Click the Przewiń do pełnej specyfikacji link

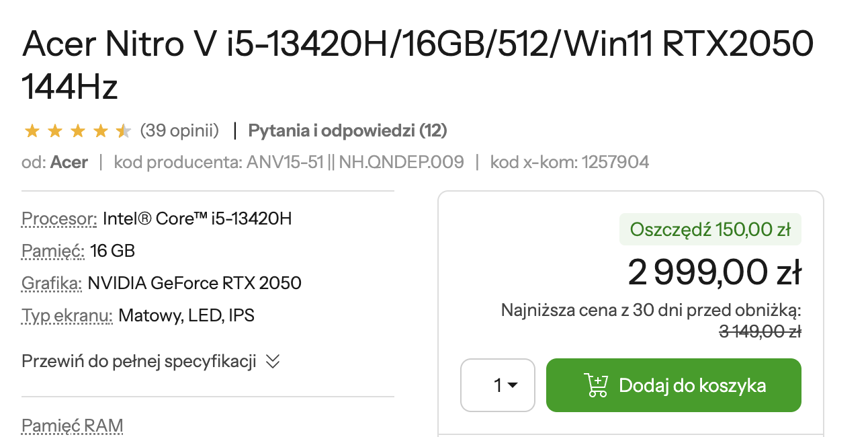(139, 362)
